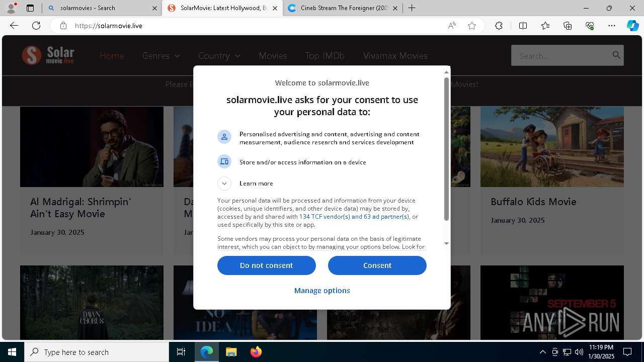Open the Top IMDb menu item

(325, 56)
